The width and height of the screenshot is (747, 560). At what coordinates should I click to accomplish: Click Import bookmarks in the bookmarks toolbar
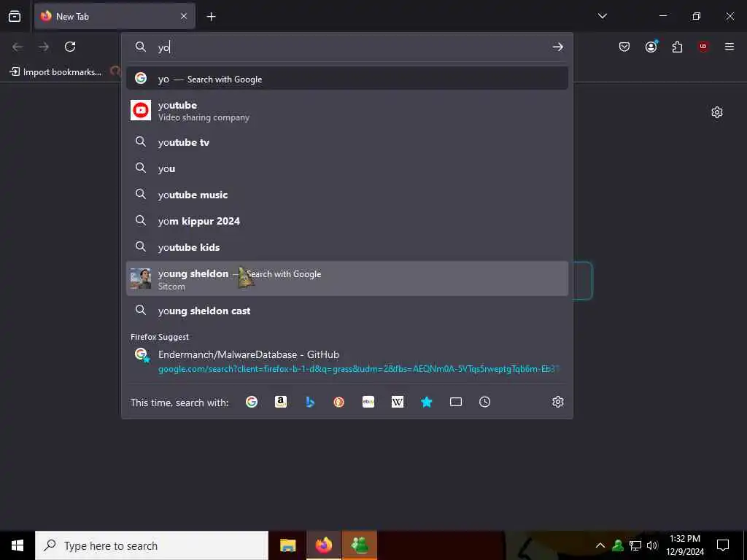pyautogui.click(x=55, y=72)
